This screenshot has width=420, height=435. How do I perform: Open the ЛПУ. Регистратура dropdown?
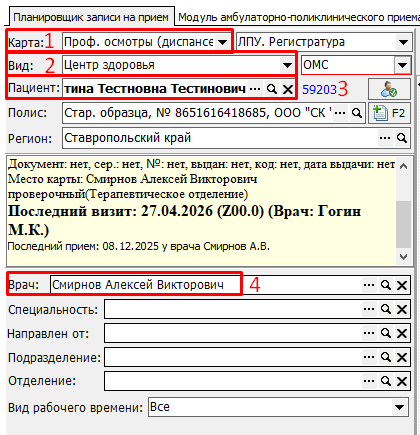pyautogui.click(x=403, y=42)
